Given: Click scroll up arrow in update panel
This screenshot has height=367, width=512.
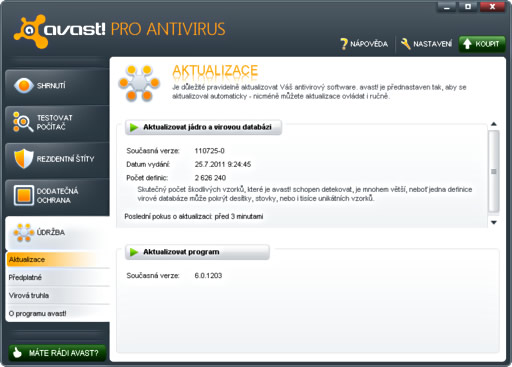Looking at the screenshot, I should tap(494, 124).
